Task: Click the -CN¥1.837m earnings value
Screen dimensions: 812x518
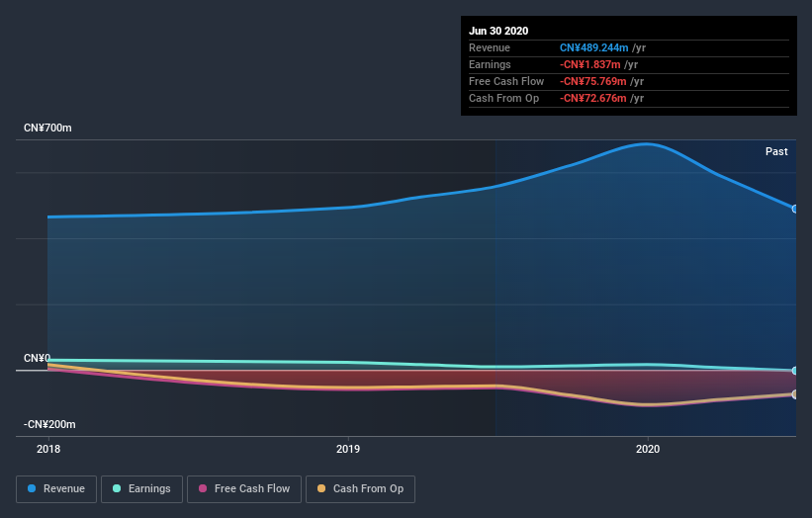Action: tap(589, 64)
